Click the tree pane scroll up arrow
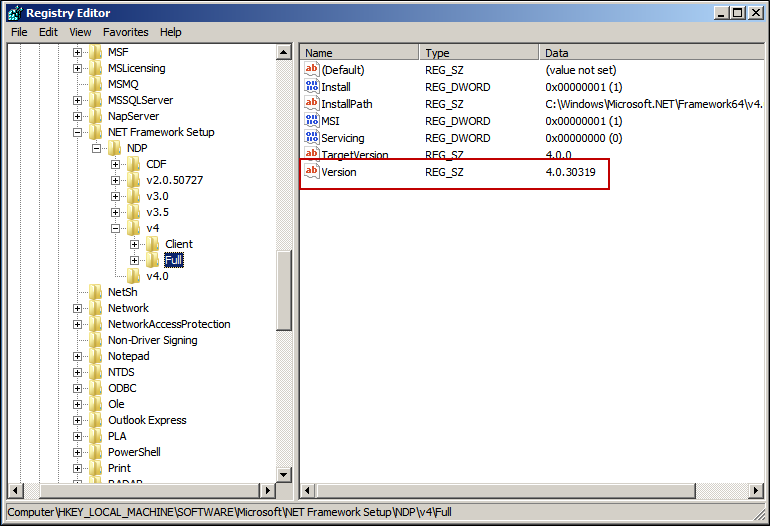The height and width of the screenshot is (526, 770). point(284,52)
